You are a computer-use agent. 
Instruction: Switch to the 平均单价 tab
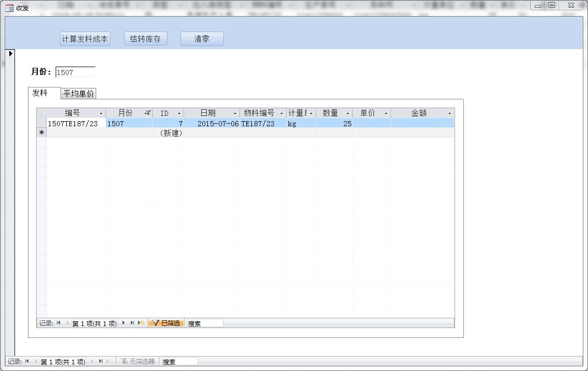[x=79, y=94]
